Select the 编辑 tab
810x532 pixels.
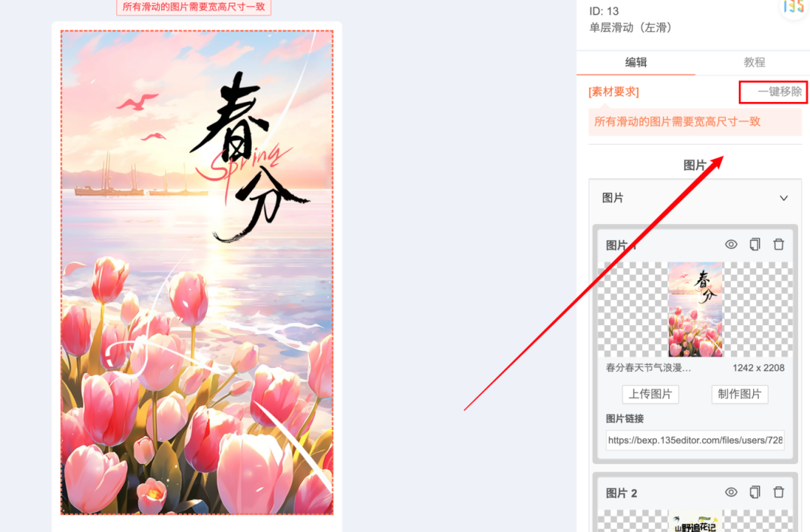coord(636,62)
